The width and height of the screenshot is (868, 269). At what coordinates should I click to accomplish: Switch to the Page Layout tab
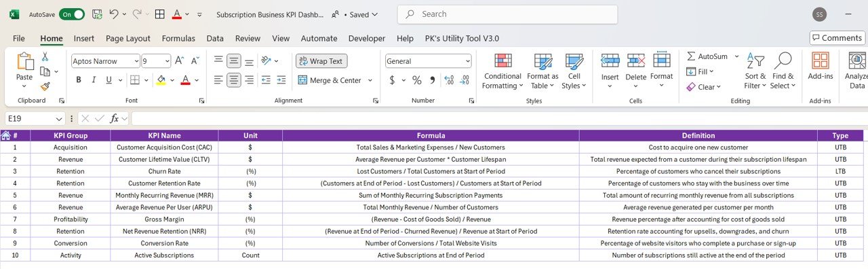128,39
